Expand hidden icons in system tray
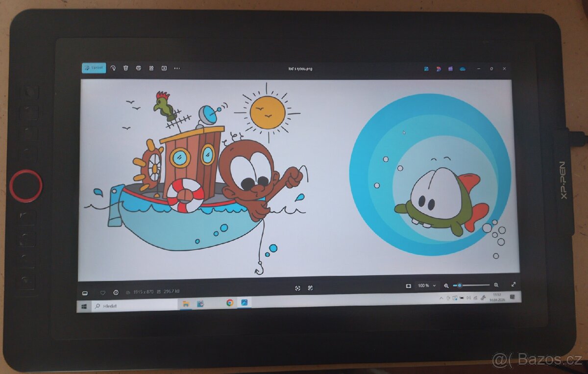The height and width of the screenshot is (374, 588). click(441, 299)
